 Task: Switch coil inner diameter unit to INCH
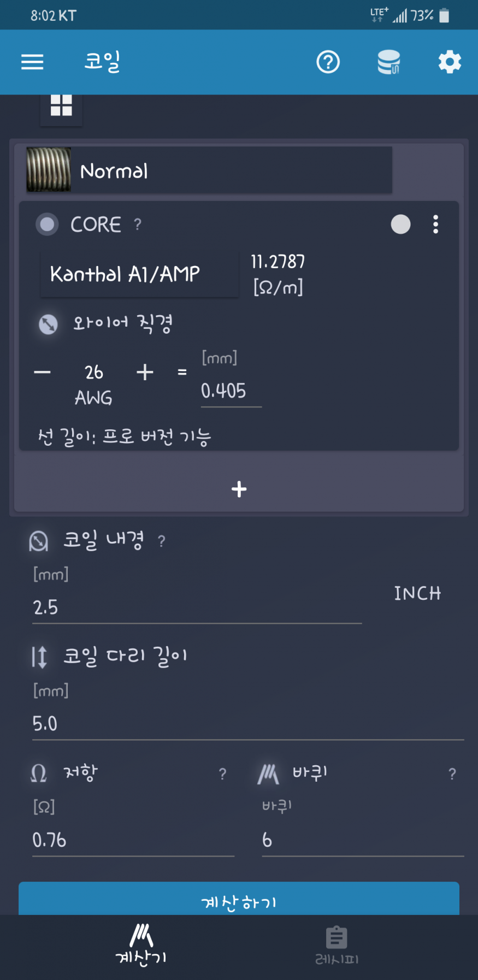point(417,593)
